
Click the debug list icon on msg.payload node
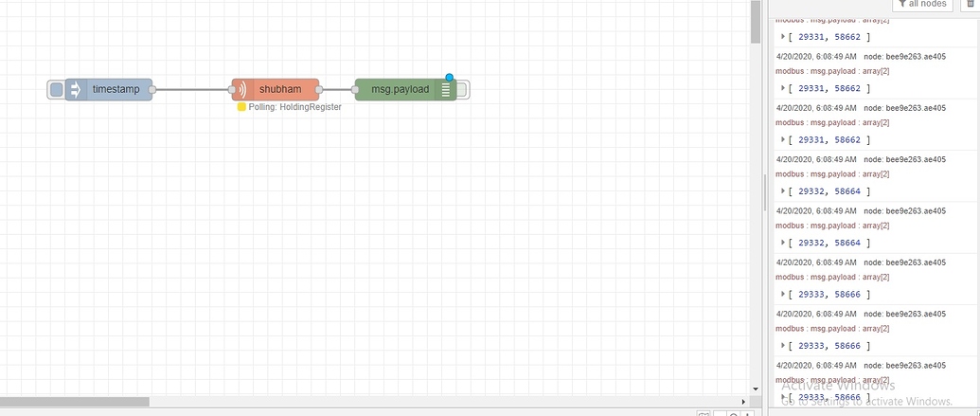(446, 90)
